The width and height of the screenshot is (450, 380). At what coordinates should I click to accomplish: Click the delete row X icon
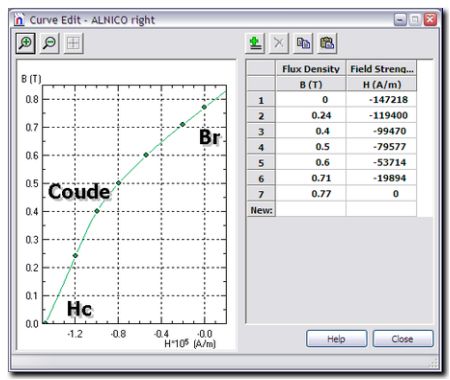click(279, 43)
